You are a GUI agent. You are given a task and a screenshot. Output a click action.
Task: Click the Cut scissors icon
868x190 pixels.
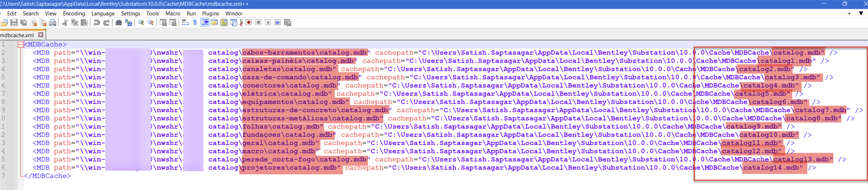[65, 23]
